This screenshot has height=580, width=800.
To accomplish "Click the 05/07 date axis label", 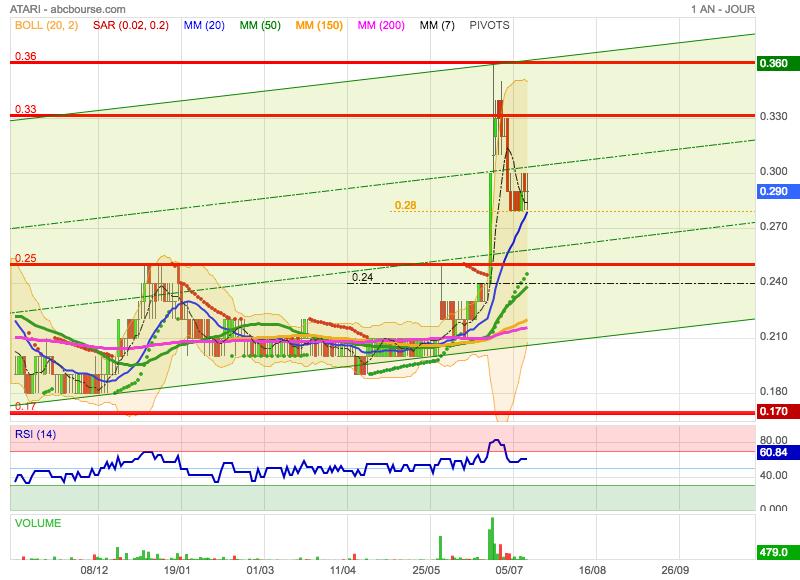I will [509, 570].
